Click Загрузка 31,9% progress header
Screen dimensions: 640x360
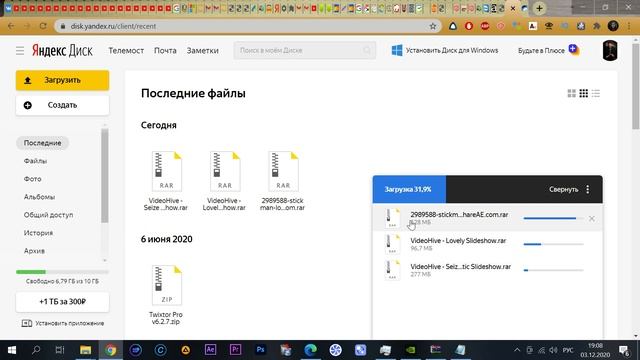tap(409, 189)
